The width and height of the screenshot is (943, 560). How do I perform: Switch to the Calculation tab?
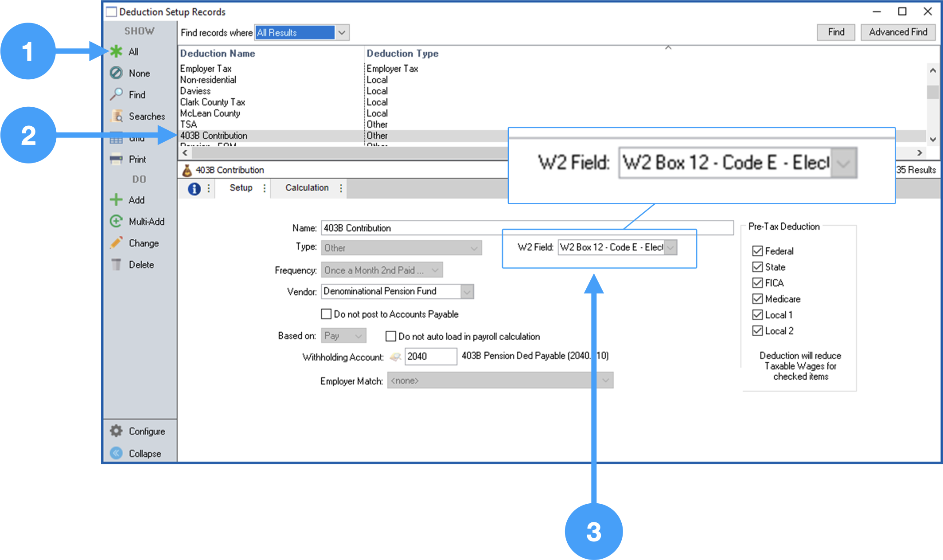click(x=307, y=188)
